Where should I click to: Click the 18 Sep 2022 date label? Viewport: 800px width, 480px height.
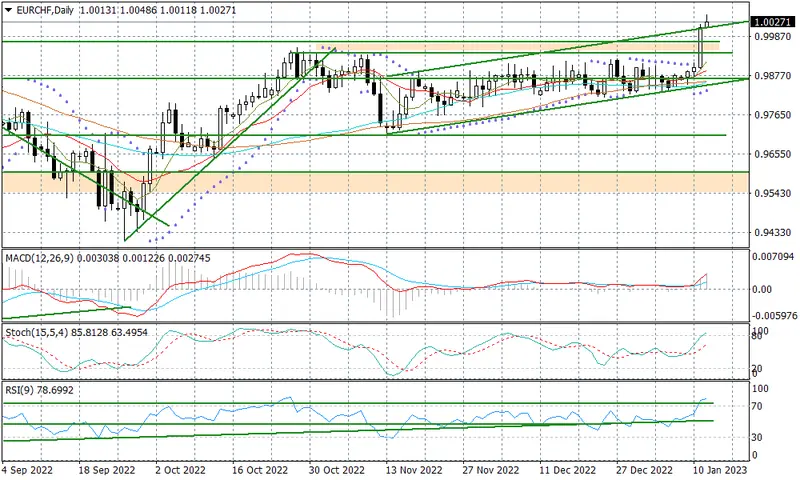[107, 470]
